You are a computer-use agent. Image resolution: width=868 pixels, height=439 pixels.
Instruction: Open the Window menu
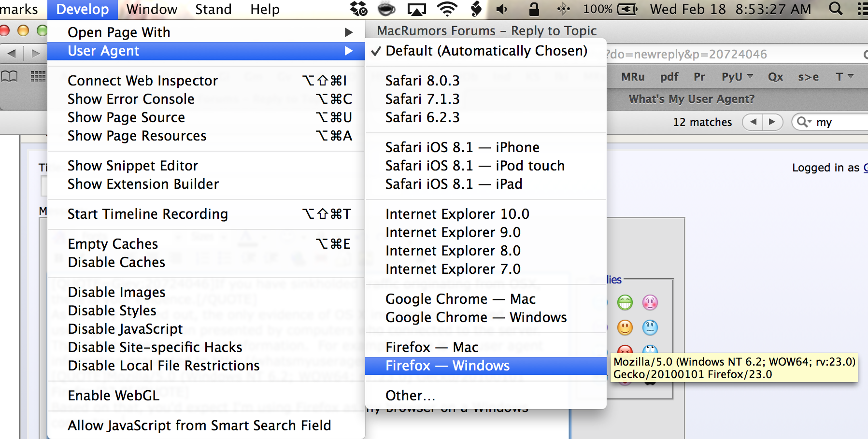point(152,9)
